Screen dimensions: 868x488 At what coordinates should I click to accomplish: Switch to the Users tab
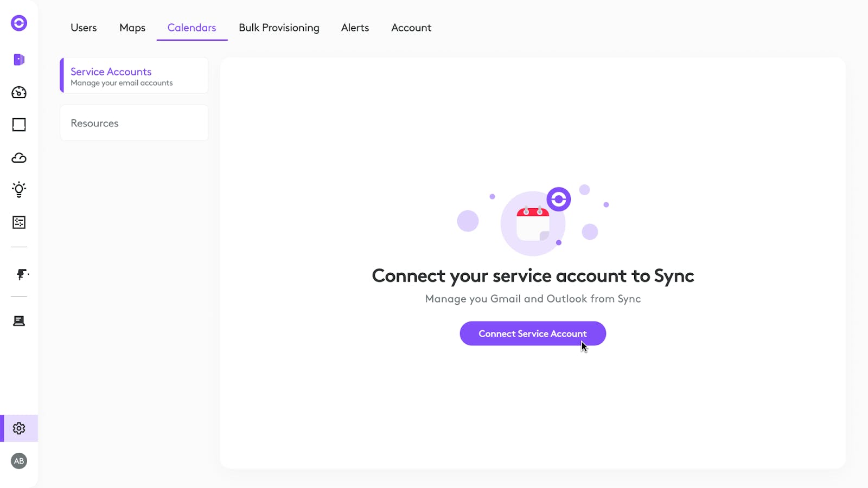(x=84, y=28)
